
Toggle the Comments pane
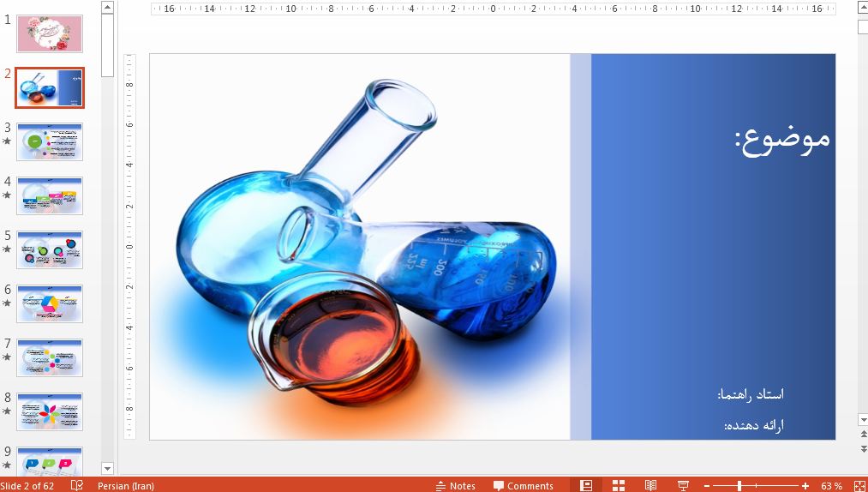click(523, 486)
